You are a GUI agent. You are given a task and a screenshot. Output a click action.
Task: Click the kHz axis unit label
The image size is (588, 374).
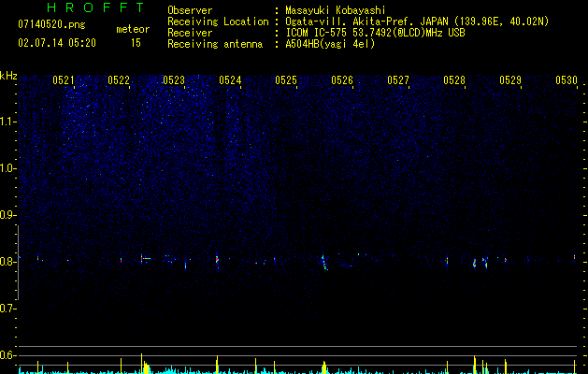pos(8,76)
